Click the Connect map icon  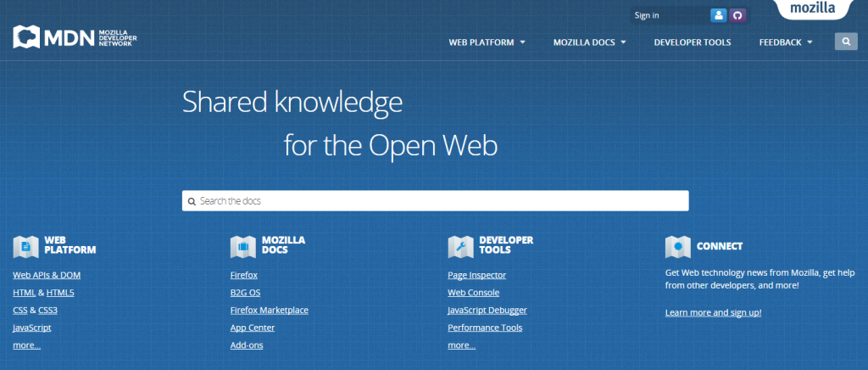coord(678,247)
